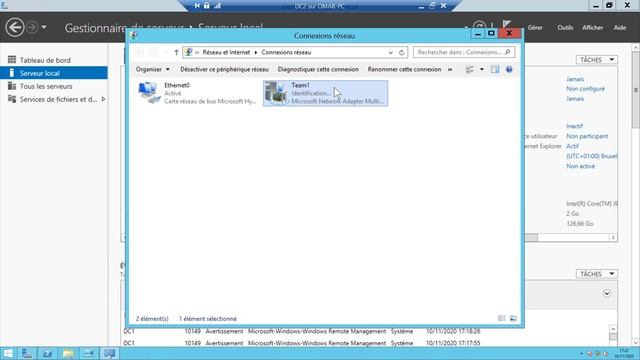Screen dimensions: 640x360
Task: Click Connexions réseau breadcrumb
Action: click(x=286, y=52)
